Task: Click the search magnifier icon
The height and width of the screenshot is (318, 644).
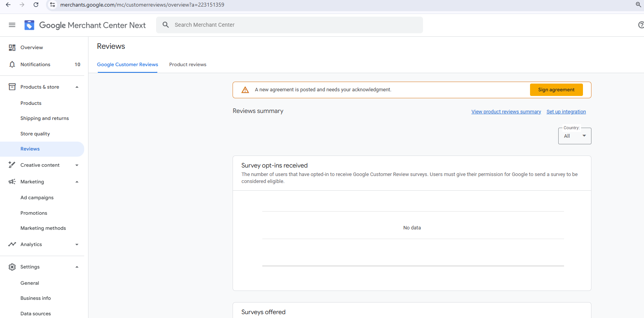Action: pyautogui.click(x=166, y=25)
